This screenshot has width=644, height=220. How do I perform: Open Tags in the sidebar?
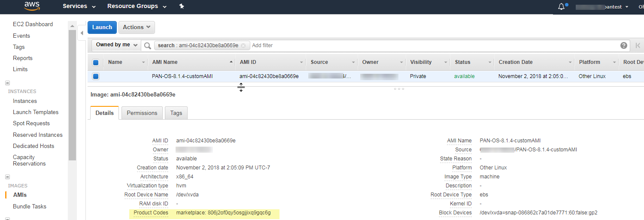coord(19,47)
